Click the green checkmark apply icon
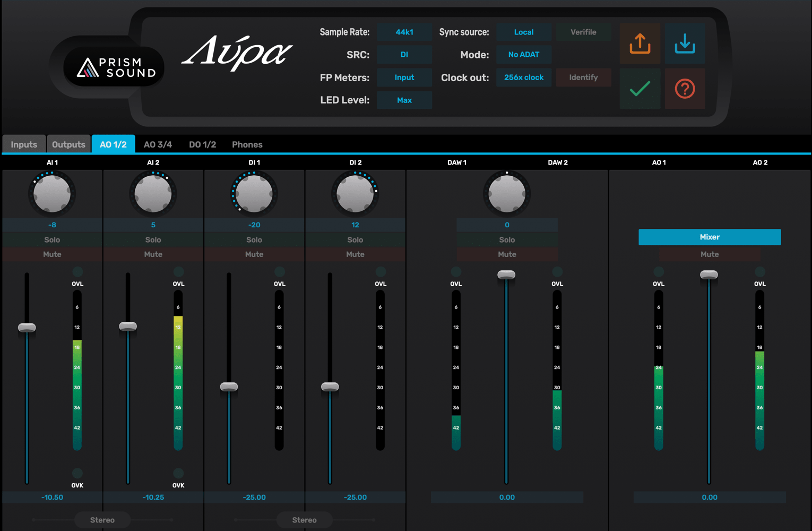The width and height of the screenshot is (812, 531). (640, 89)
